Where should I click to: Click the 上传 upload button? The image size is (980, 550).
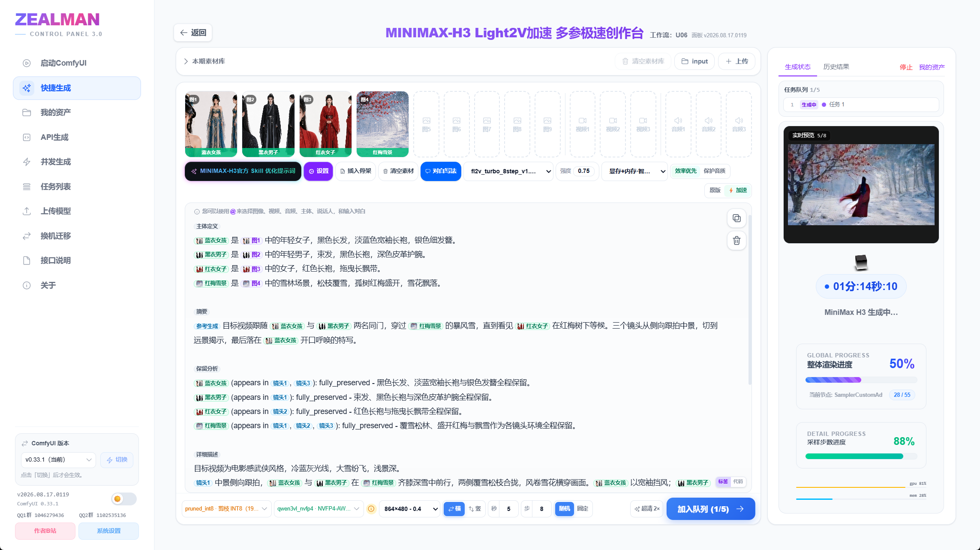coord(737,61)
